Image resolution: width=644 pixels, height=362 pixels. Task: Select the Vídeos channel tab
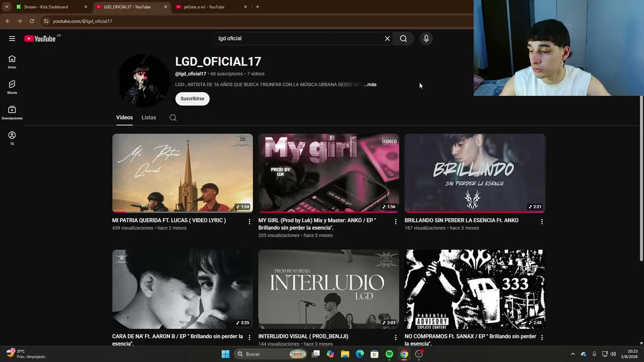pos(124,118)
